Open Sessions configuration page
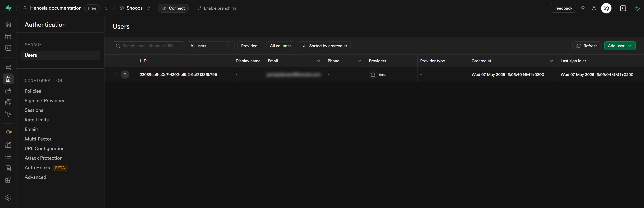Screen dimensions: 644x208 click(x=34, y=110)
